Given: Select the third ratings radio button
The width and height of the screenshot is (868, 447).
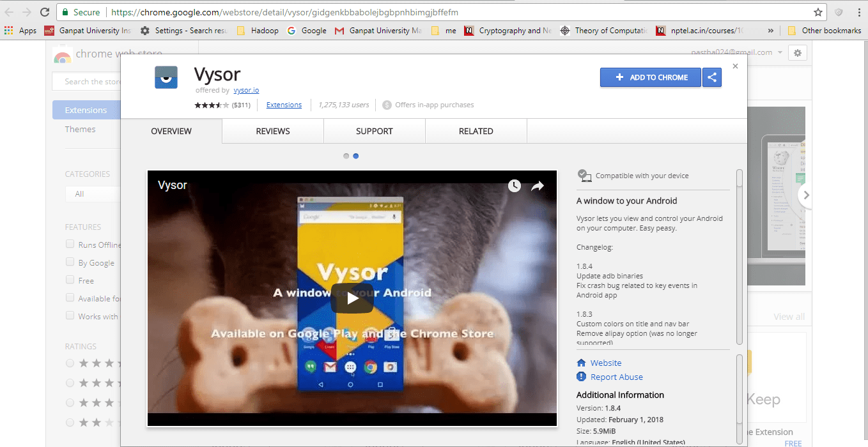Looking at the screenshot, I should 70,402.
